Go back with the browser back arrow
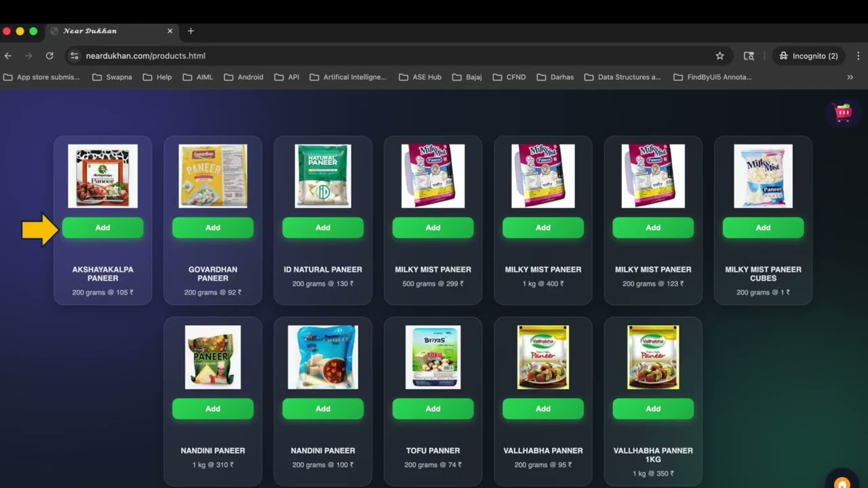Screen dimensions: 868x488 pos(8,56)
